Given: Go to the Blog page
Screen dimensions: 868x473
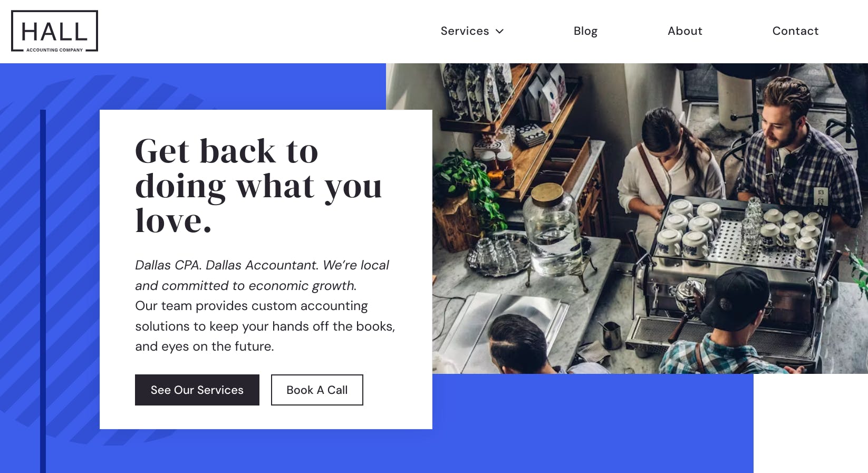Looking at the screenshot, I should pyautogui.click(x=585, y=31).
